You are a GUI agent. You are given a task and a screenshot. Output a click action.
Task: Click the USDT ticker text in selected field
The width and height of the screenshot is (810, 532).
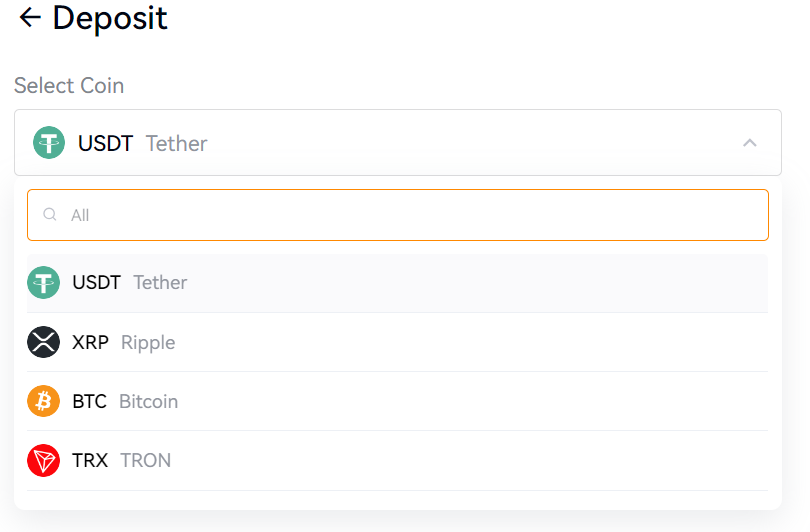[x=105, y=143]
